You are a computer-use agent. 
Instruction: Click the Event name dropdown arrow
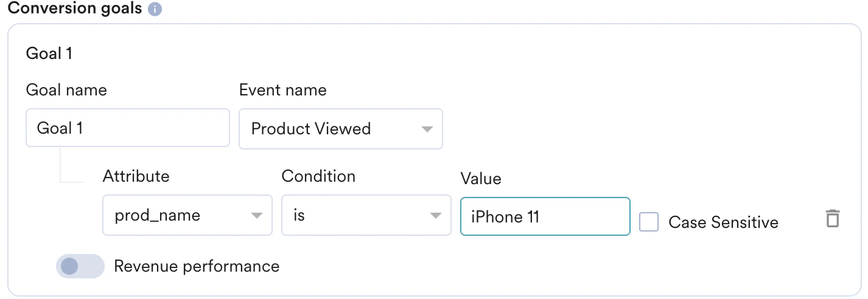(x=427, y=129)
